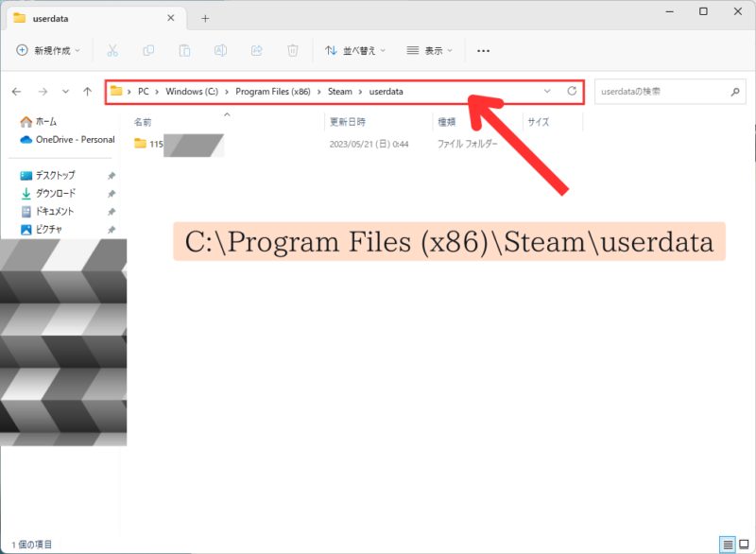756x554 pixels.
Task: Maximize the Explorer window
Action: [703, 11]
